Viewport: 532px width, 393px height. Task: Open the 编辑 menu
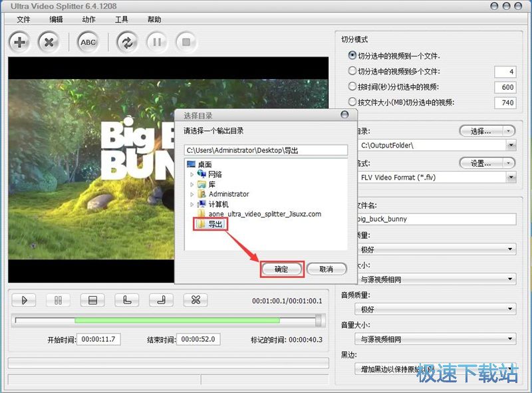point(56,19)
